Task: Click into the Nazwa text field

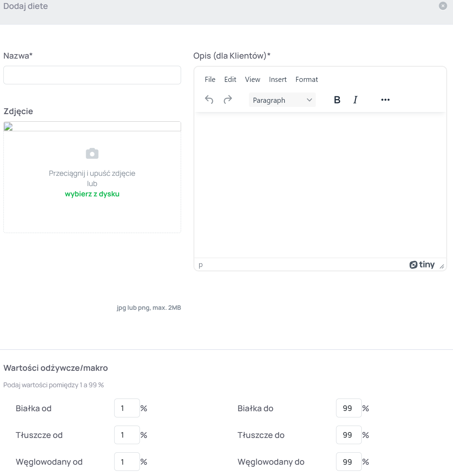Action: pyautogui.click(x=92, y=75)
